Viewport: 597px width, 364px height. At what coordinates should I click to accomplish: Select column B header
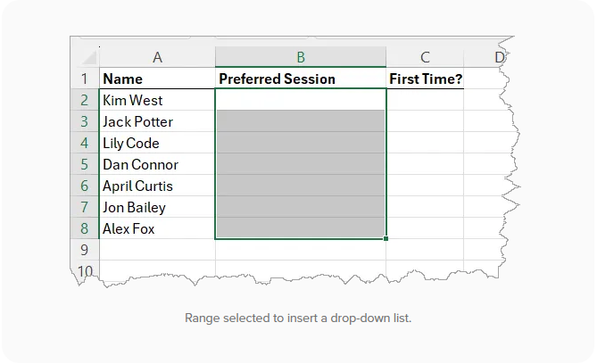[x=301, y=57]
